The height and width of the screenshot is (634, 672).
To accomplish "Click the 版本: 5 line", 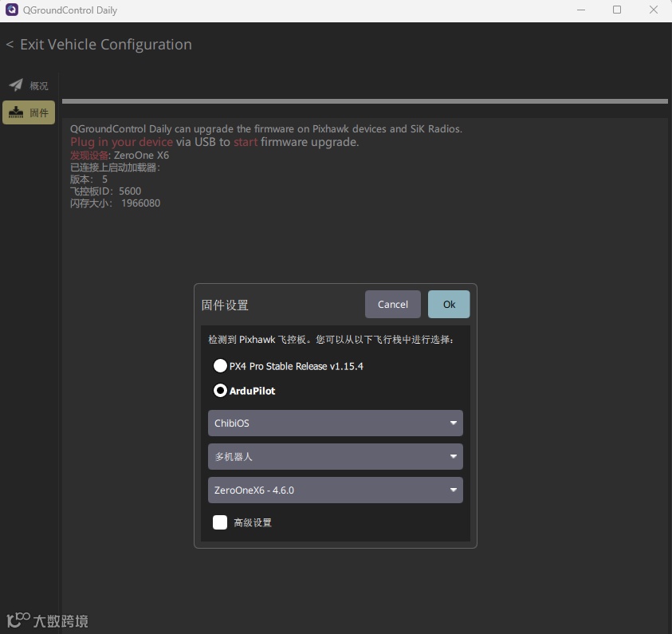I will pyautogui.click(x=88, y=179).
